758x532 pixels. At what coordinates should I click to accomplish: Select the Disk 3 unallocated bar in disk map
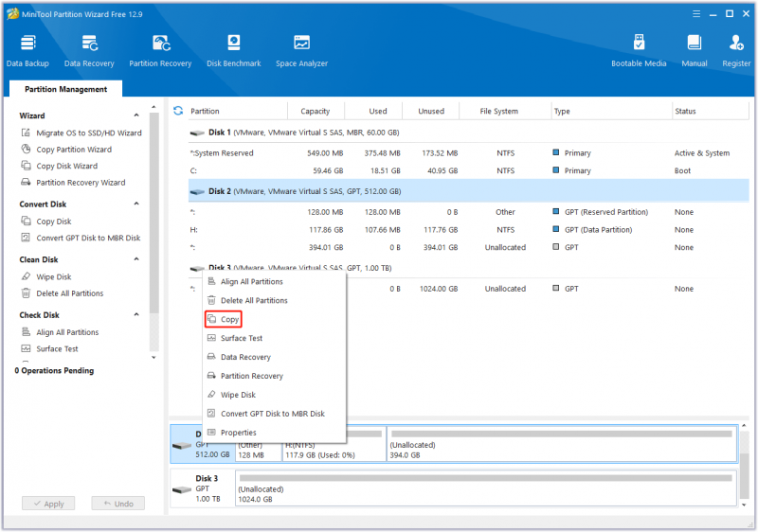point(485,488)
